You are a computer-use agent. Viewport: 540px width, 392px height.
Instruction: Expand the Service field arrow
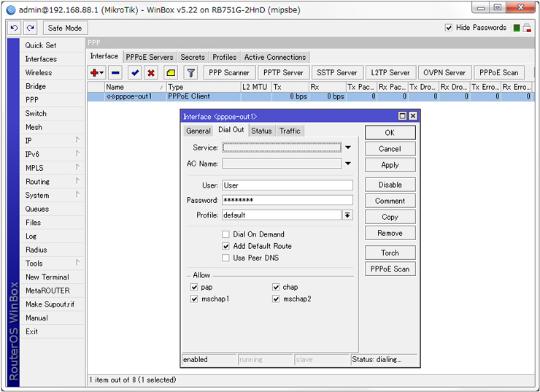click(348, 147)
